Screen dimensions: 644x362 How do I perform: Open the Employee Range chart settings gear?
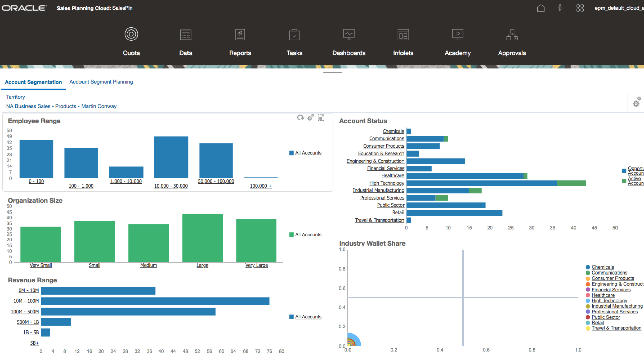310,117
